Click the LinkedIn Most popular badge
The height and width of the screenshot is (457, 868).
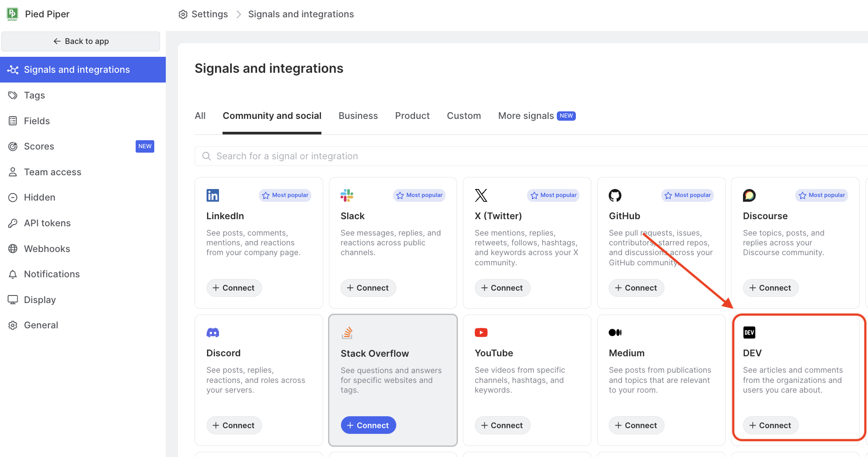285,195
